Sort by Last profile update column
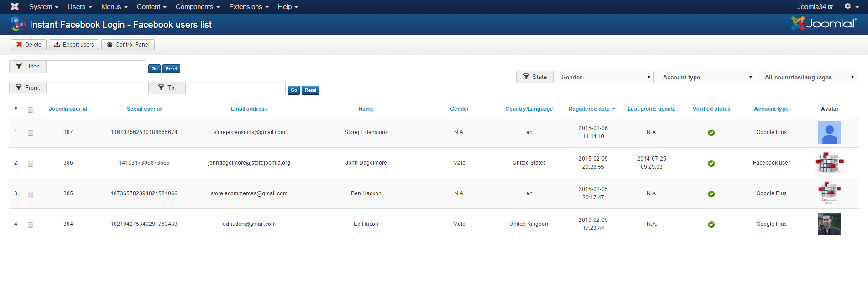 tap(652, 109)
